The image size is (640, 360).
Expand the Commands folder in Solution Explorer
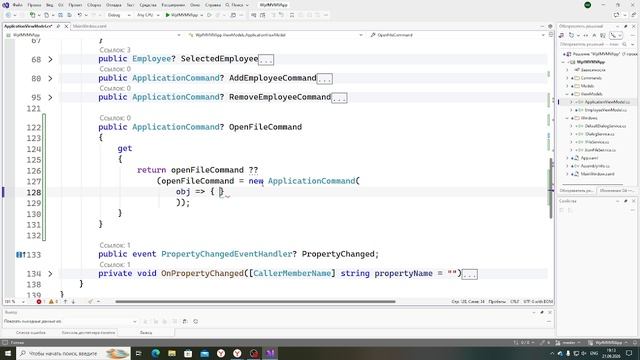pos(567,78)
